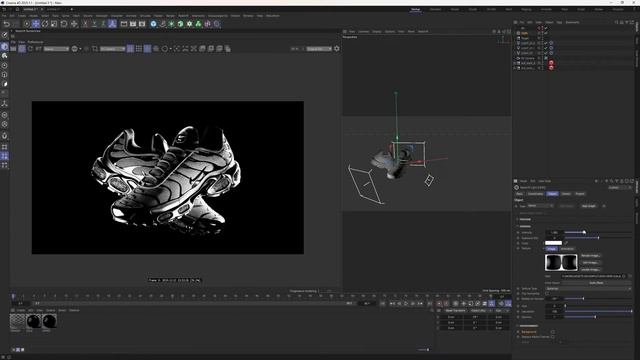Click the Reset Transform button
Image resolution: width=640 pixels, height=360 pixels.
455,311
